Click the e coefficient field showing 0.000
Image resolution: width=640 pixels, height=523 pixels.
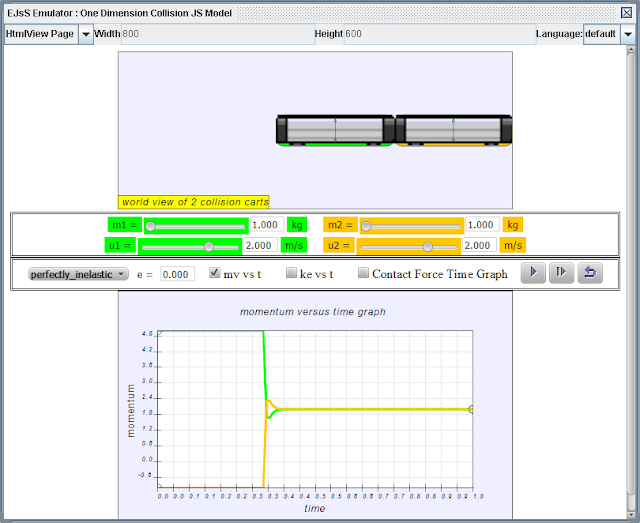[x=177, y=274]
